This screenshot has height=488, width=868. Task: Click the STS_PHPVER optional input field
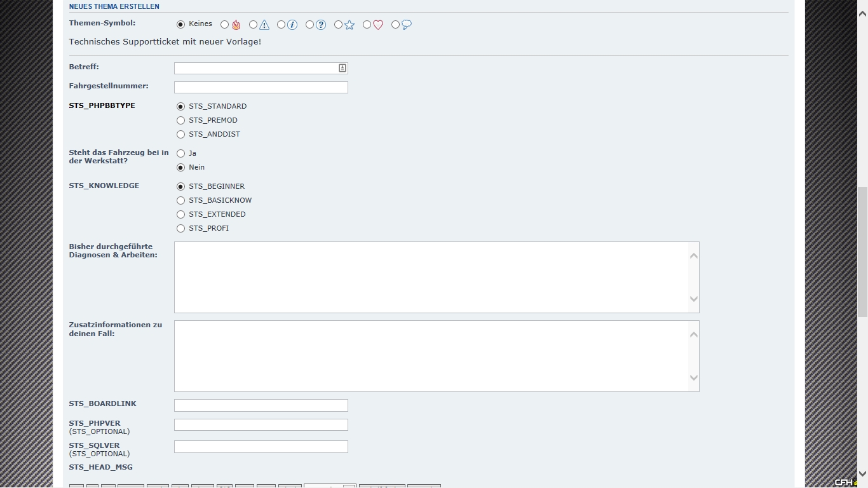(x=261, y=424)
